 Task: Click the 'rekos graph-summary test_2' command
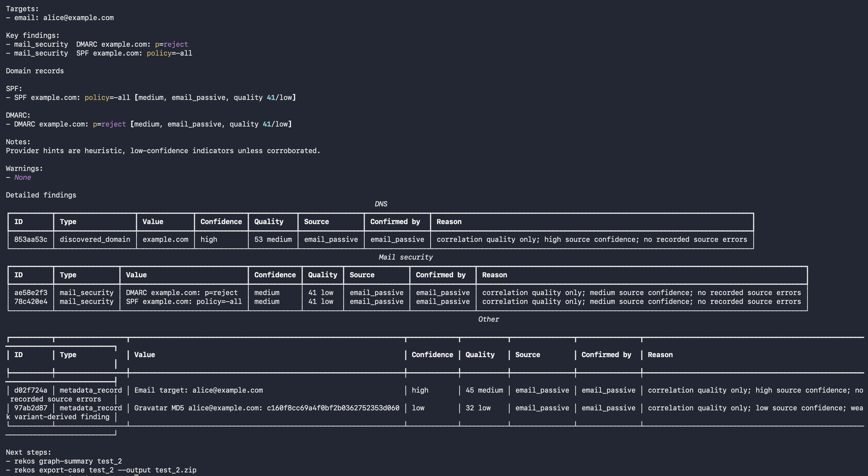[x=68, y=461]
